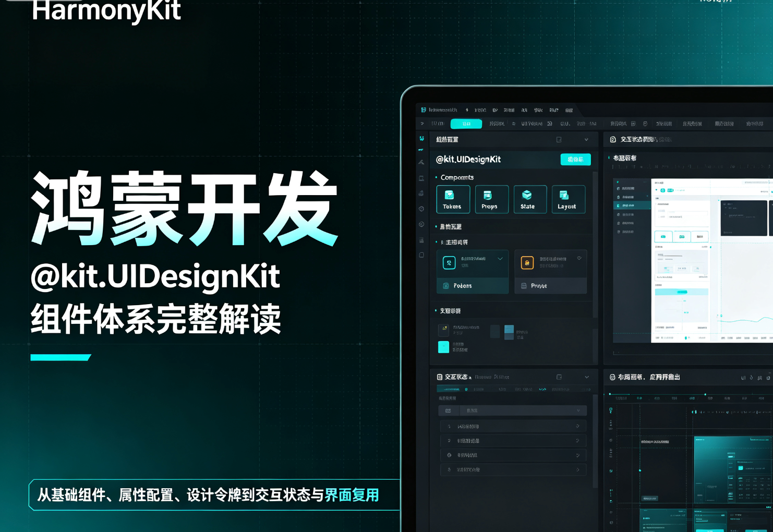Click the scrollbar beside the component cards
773x532 pixels.
point(595,245)
